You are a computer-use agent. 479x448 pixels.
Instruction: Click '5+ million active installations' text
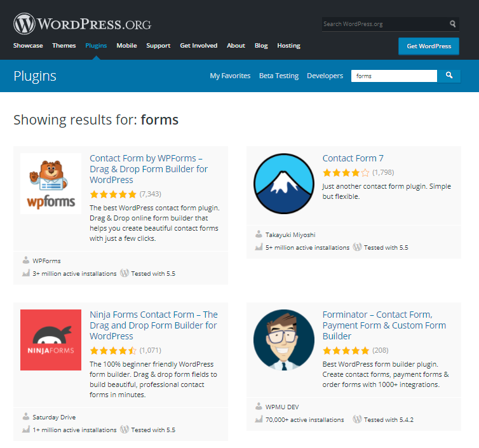point(307,248)
